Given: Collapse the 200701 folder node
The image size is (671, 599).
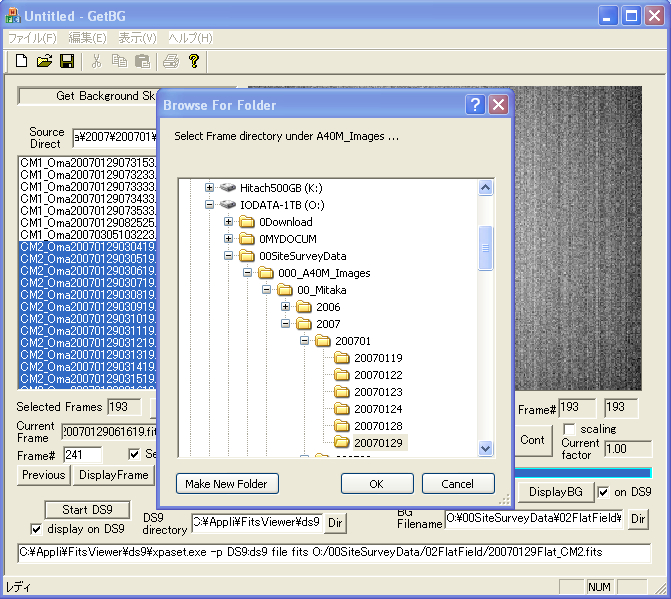Looking at the screenshot, I should pos(305,341).
